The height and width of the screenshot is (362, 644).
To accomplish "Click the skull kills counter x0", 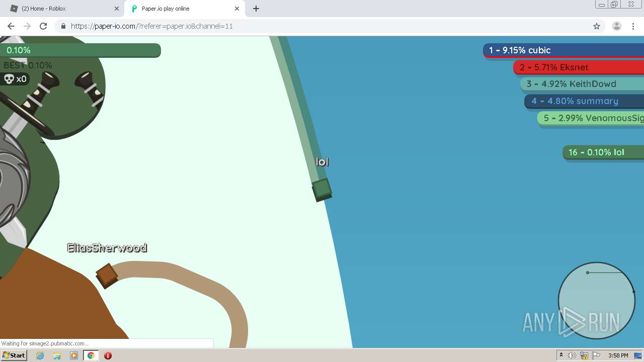I will coord(15,79).
